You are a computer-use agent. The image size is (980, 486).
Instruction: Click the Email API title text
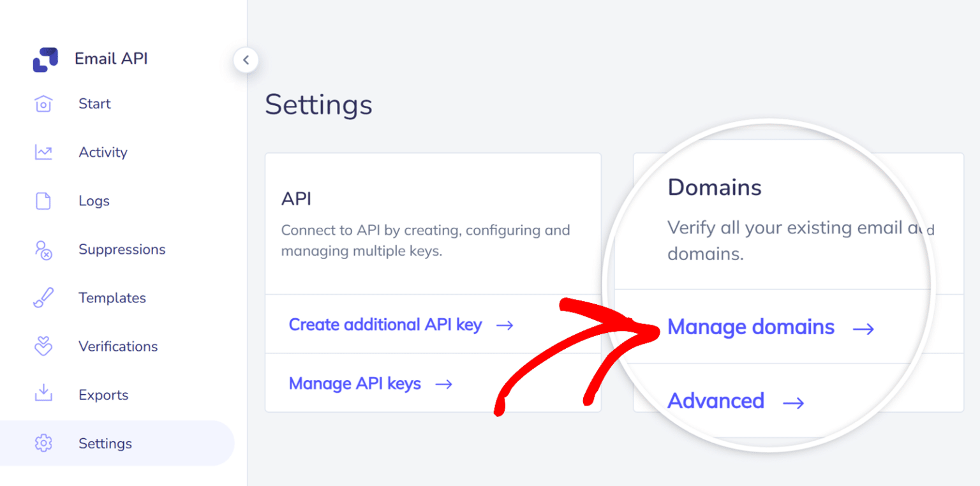111,59
